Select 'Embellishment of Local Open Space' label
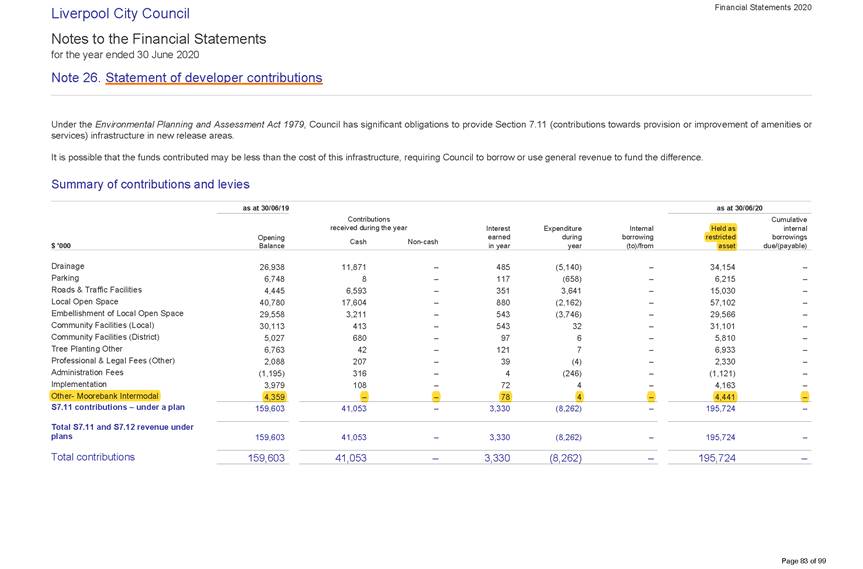The image size is (863, 569). [x=117, y=313]
